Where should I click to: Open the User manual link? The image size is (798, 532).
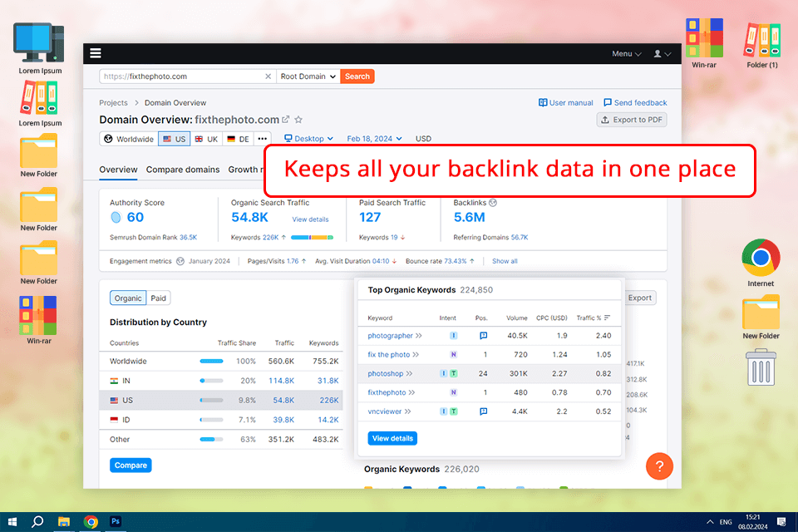[566, 102]
